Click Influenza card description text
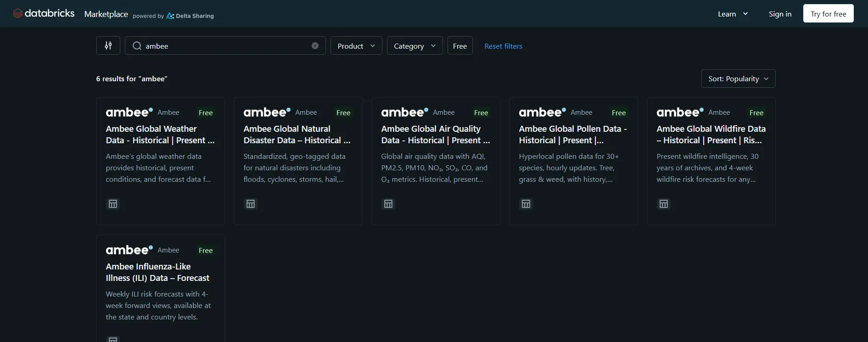 158,306
